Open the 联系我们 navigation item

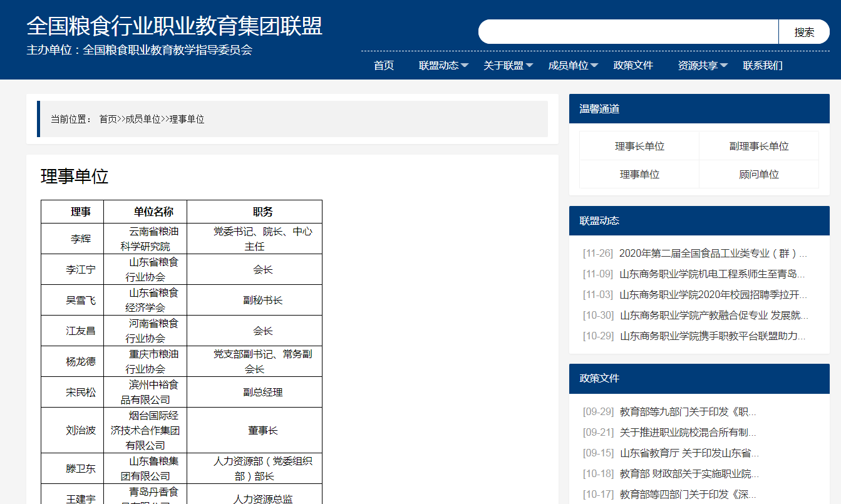coord(762,65)
